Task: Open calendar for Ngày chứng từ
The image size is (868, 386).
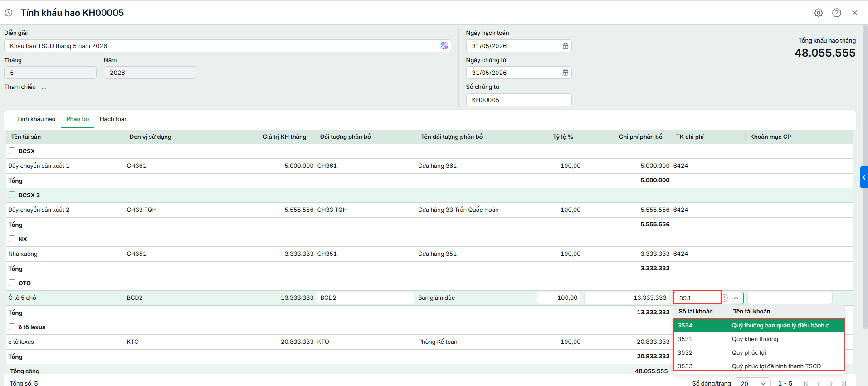Action: coord(566,73)
